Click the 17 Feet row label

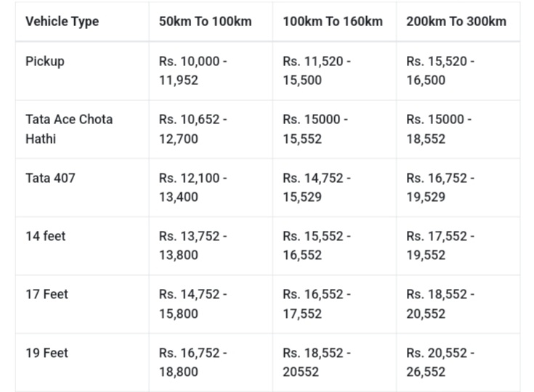(x=46, y=295)
